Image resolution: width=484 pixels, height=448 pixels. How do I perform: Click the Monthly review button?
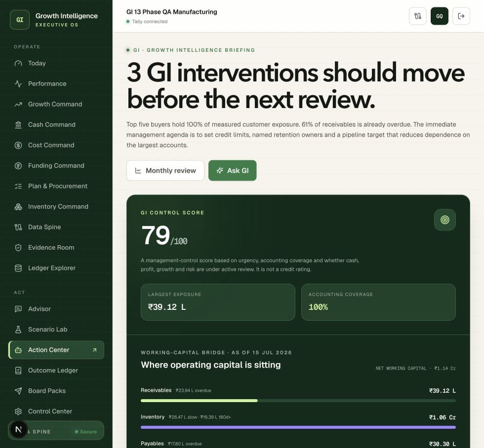point(165,171)
